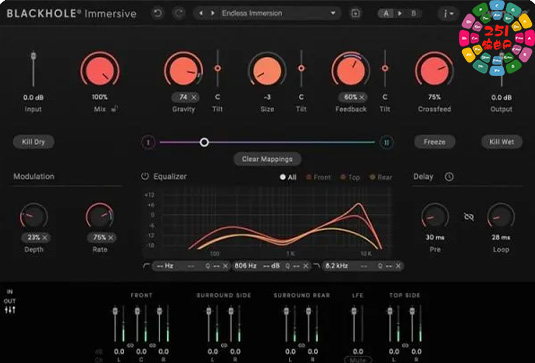
Task: Click the Pre delay knob
Action: click(x=434, y=216)
